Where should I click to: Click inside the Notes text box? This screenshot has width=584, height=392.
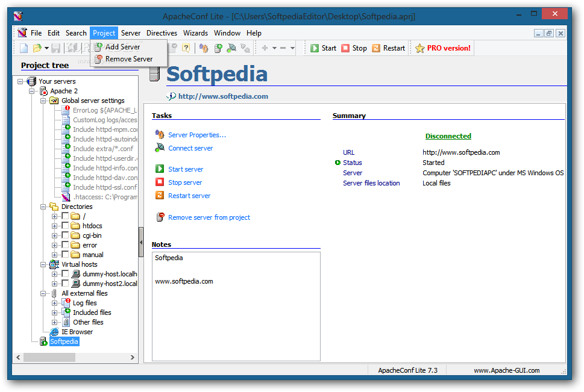point(236,306)
